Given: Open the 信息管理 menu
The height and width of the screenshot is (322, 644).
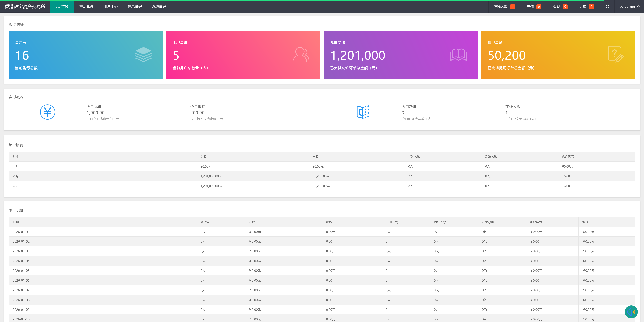Looking at the screenshot, I should [x=135, y=7].
